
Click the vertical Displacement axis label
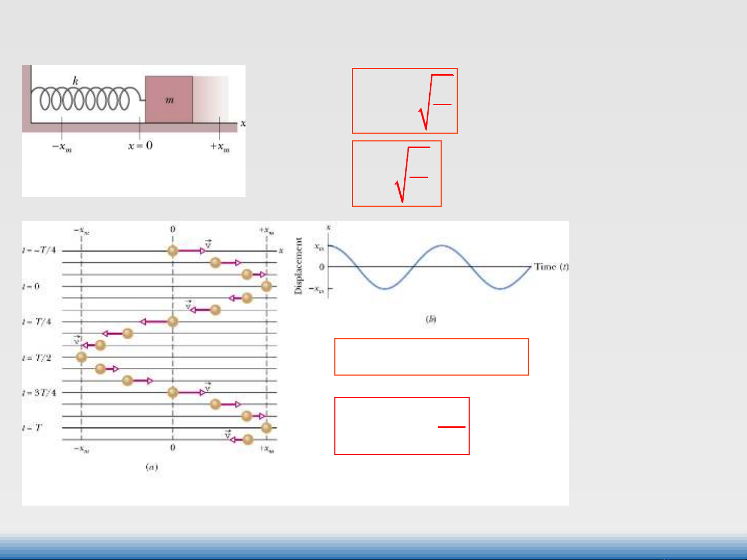point(298,266)
